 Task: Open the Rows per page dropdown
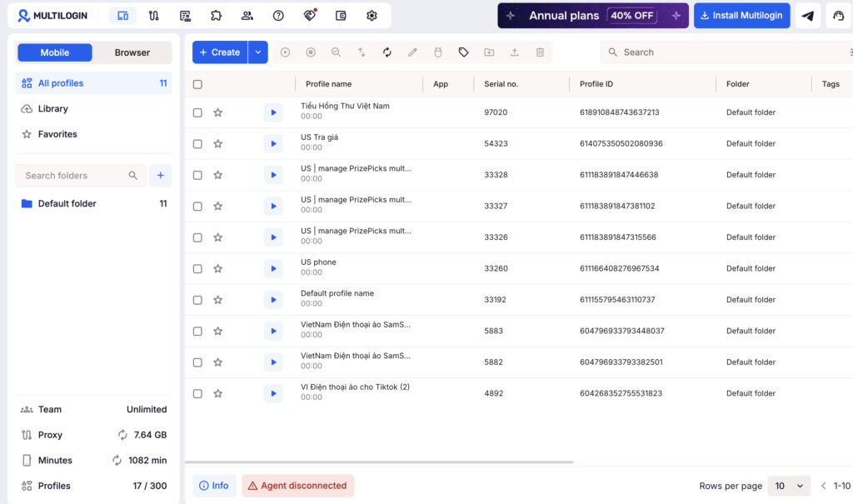point(789,486)
